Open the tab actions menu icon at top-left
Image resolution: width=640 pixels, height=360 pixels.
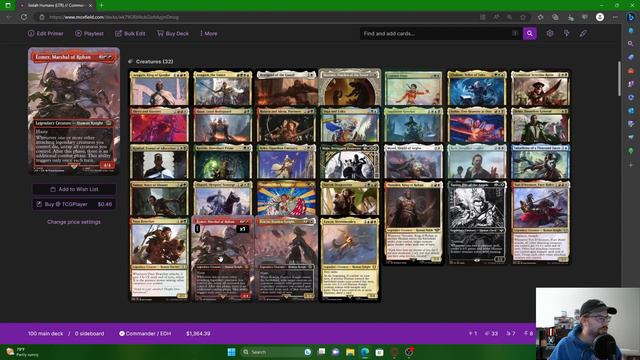(8, 5)
